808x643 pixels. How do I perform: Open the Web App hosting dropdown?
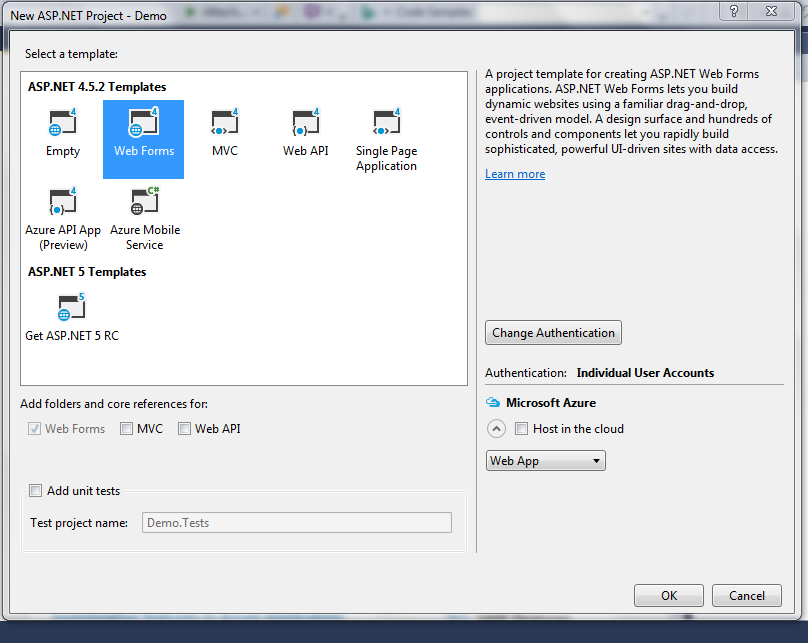[x=545, y=461]
